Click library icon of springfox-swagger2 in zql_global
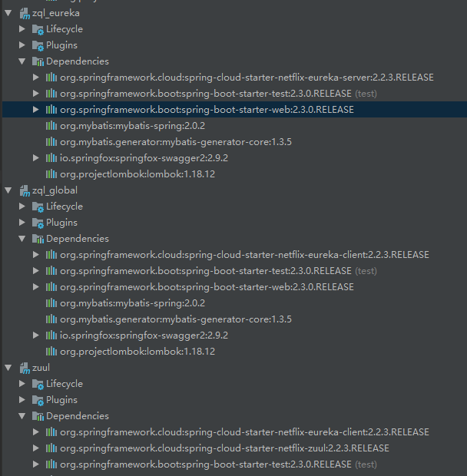467x476 pixels. click(51, 336)
